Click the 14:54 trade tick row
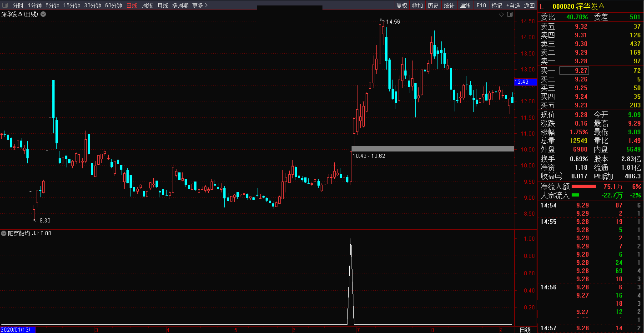The width and height of the screenshot is (644, 333). 590,205
